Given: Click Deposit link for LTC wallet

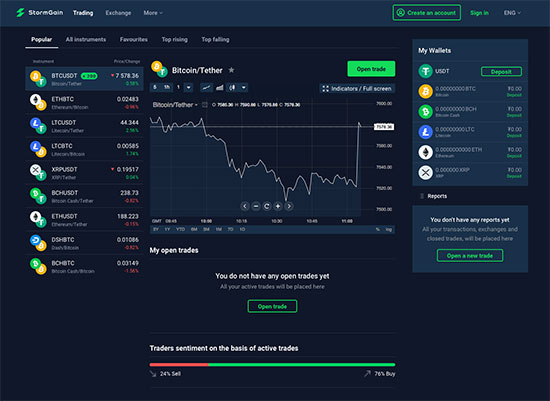Looking at the screenshot, I should pos(514,136).
